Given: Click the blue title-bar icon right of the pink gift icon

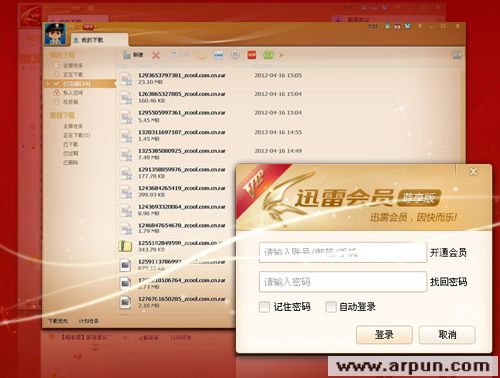Looking at the screenshot, I should click(x=407, y=26).
